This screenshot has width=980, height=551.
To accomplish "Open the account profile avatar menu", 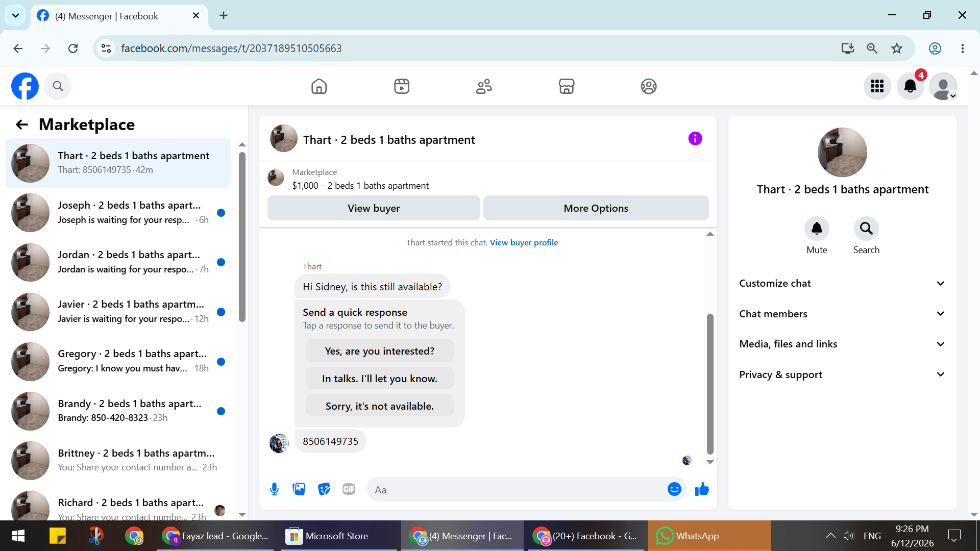I will pos(943,86).
